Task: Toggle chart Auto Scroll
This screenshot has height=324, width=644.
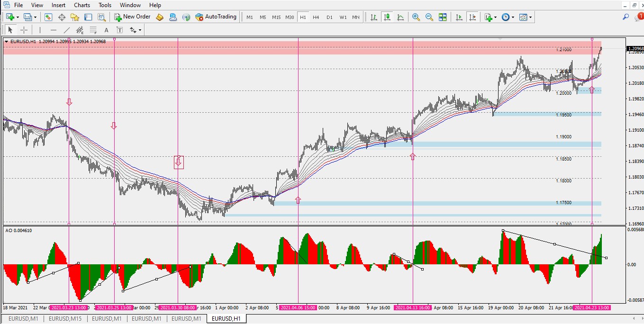Action: pyautogui.click(x=459, y=17)
